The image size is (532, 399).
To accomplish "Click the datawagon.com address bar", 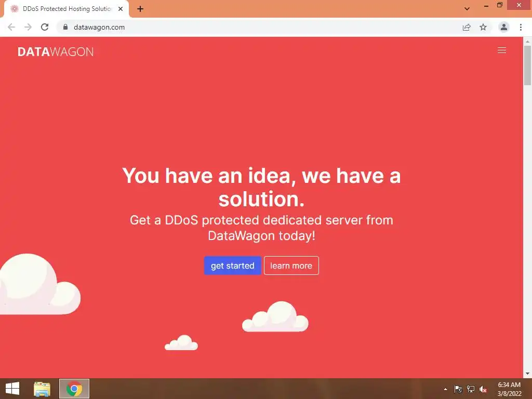I will [99, 27].
